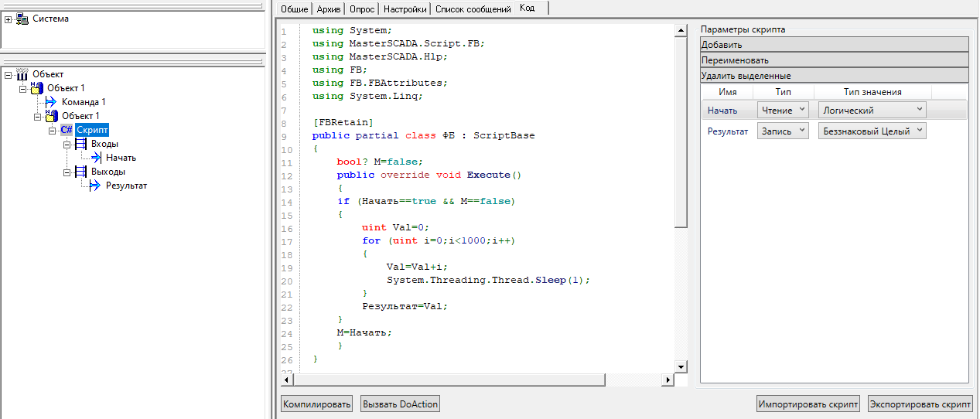Click the Входы group icon
980x419 pixels.
[x=81, y=144]
